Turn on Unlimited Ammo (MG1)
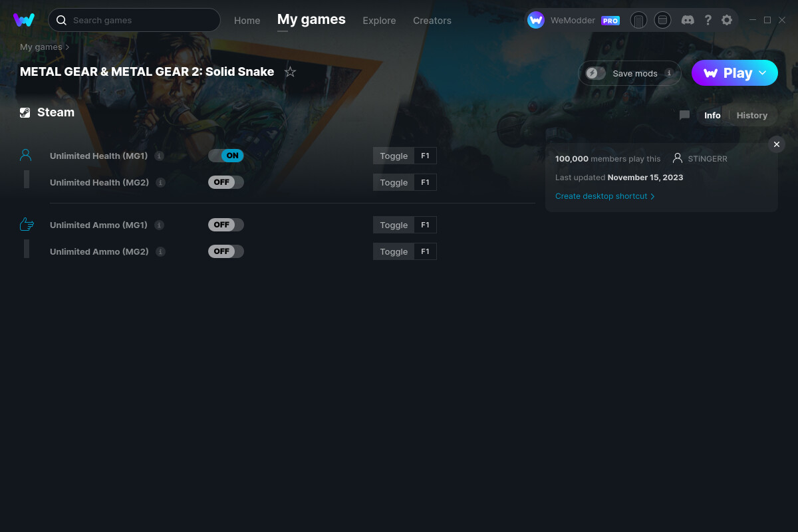This screenshot has height=532, width=798. [x=226, y=225]
